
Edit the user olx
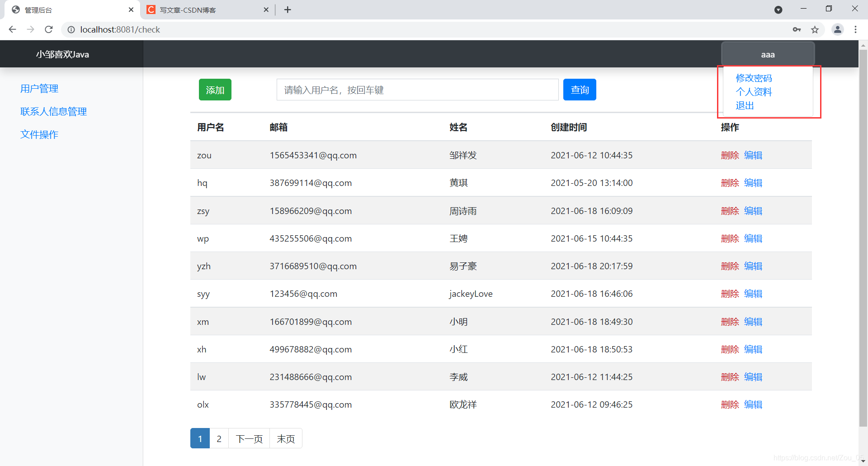coord(753,404)
